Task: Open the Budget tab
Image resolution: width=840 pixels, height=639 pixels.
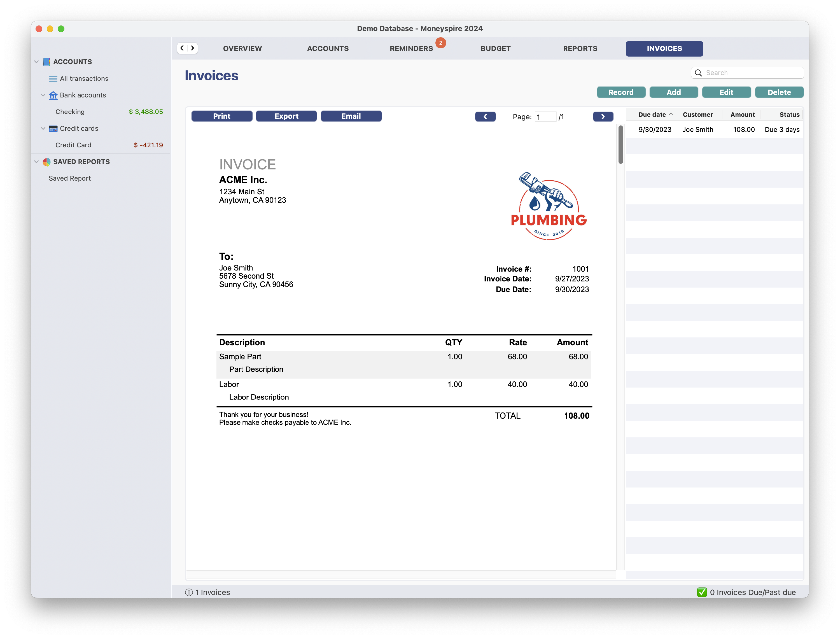Action: click(495, 48)
